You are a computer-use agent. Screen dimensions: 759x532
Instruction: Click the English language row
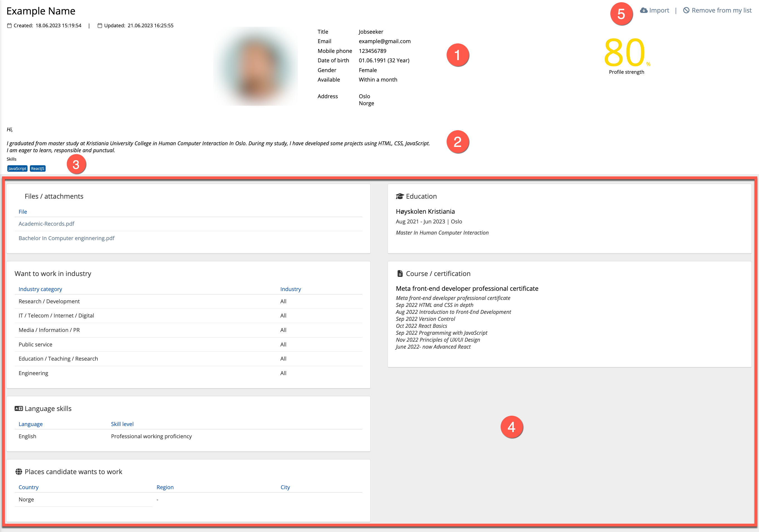(x=188, y=436)
